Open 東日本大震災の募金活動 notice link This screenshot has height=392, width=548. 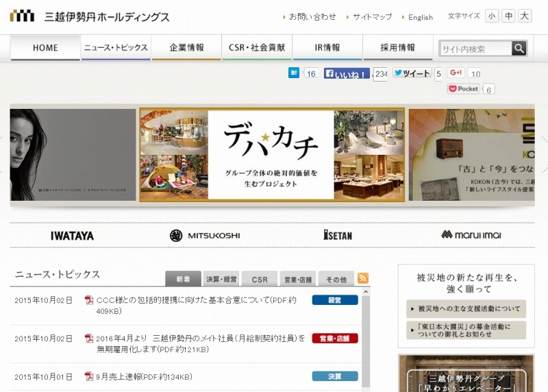coord(466,330)
